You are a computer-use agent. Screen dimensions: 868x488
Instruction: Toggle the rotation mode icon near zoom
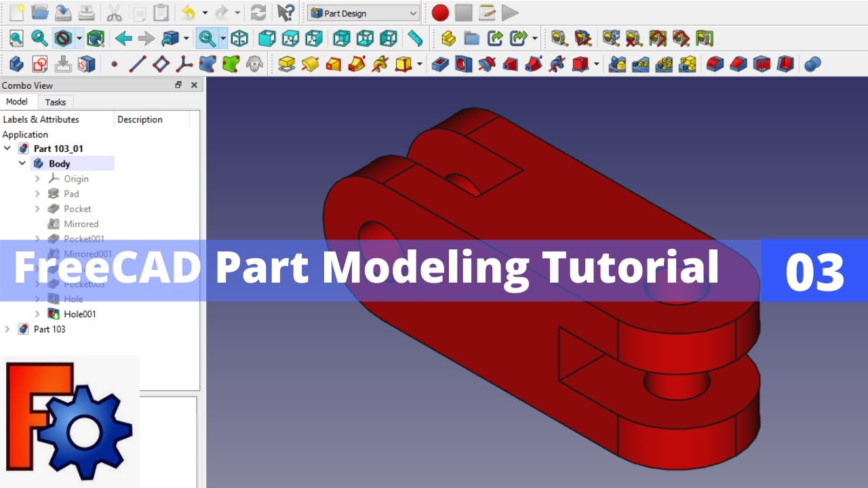click(207, 39)
